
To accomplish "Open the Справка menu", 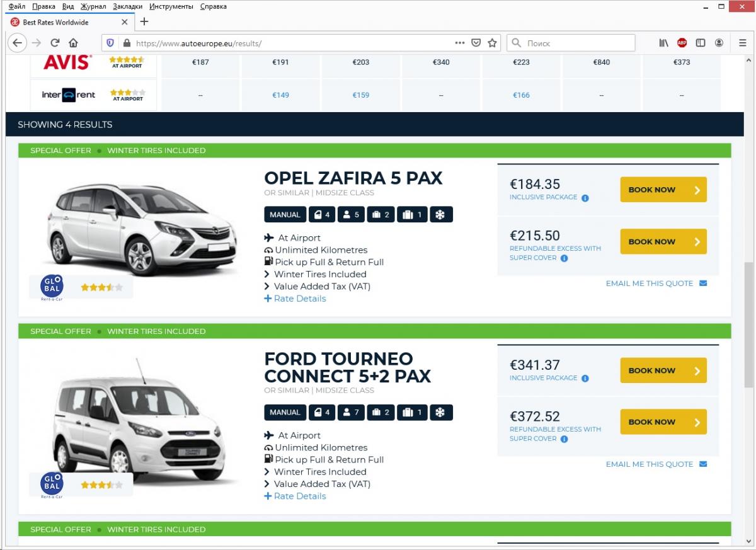I will pos(213,6).
